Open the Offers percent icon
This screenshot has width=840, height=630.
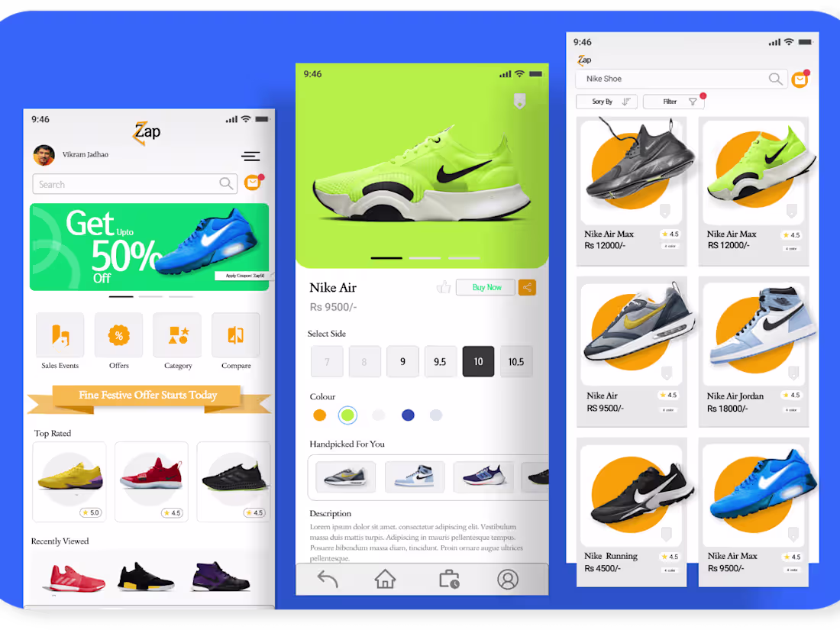[x=119, y=335]
